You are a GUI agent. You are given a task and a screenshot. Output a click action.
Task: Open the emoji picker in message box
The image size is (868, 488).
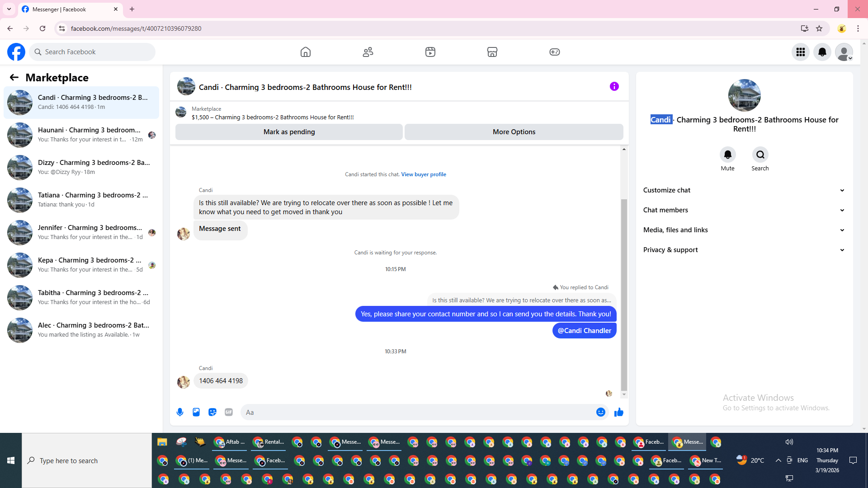600,412
